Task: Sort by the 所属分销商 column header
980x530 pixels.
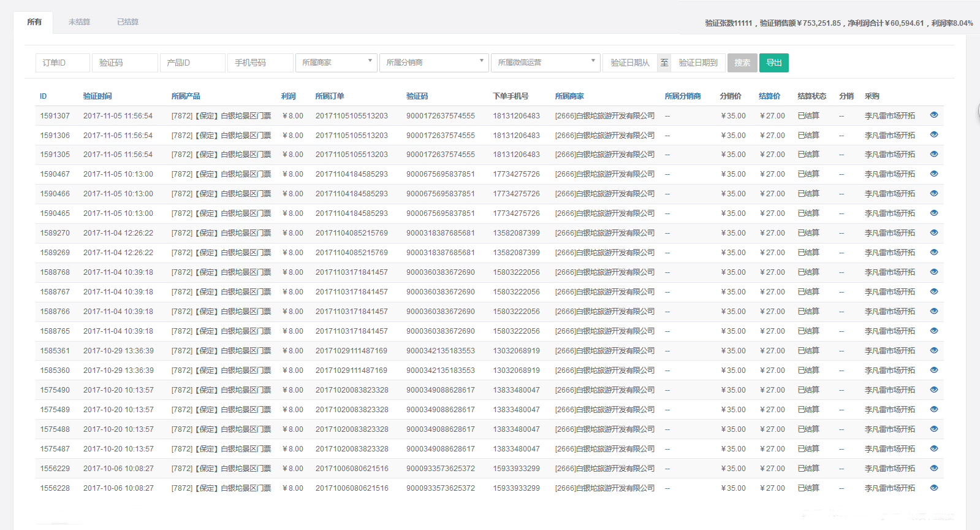Action: pos(683,96)
